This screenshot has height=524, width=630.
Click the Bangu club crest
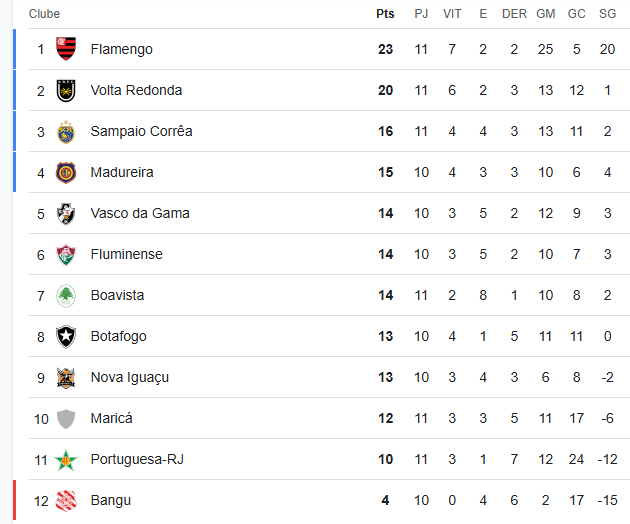pyautogui.click(x=66, y=501)
